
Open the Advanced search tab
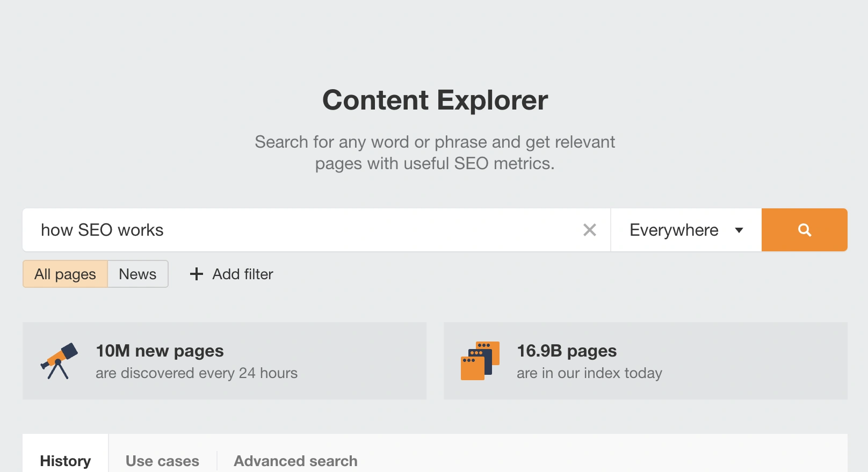click(295, 461)
